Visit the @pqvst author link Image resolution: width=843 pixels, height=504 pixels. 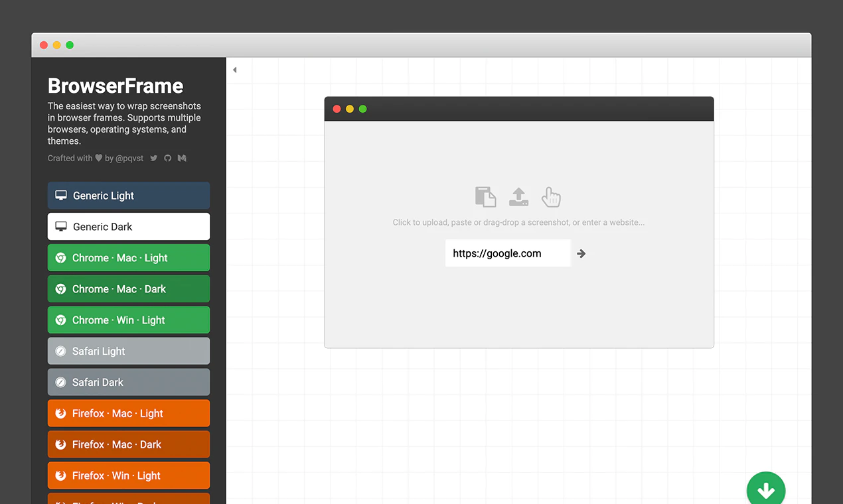tap(130, 158)
